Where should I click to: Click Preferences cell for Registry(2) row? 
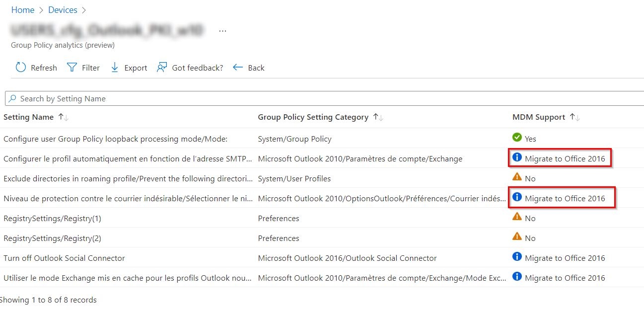[279, 238]
